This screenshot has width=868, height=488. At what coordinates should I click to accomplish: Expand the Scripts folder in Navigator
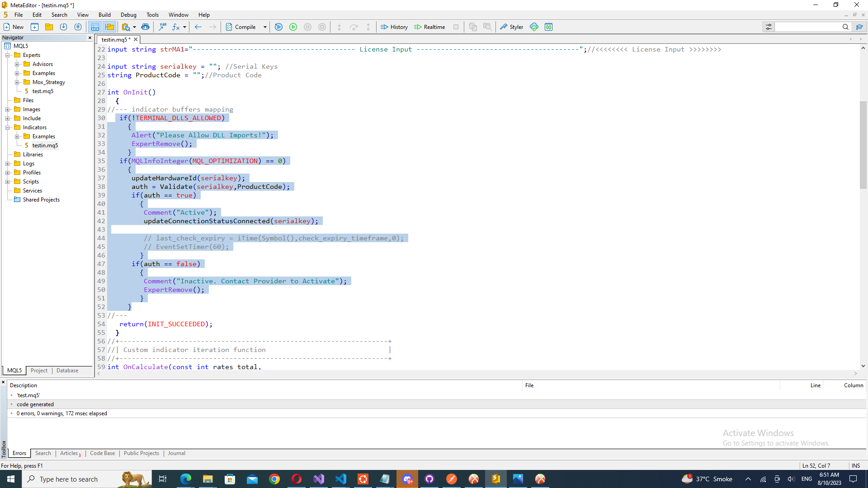(x=8, y=182)
